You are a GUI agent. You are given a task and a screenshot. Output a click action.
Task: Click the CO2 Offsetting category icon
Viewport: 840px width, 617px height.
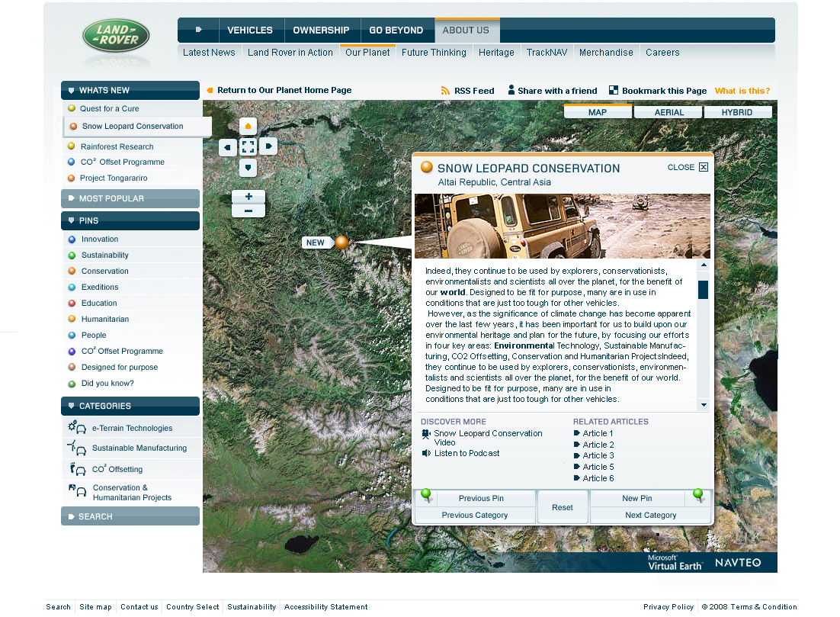tap(78, 470)
